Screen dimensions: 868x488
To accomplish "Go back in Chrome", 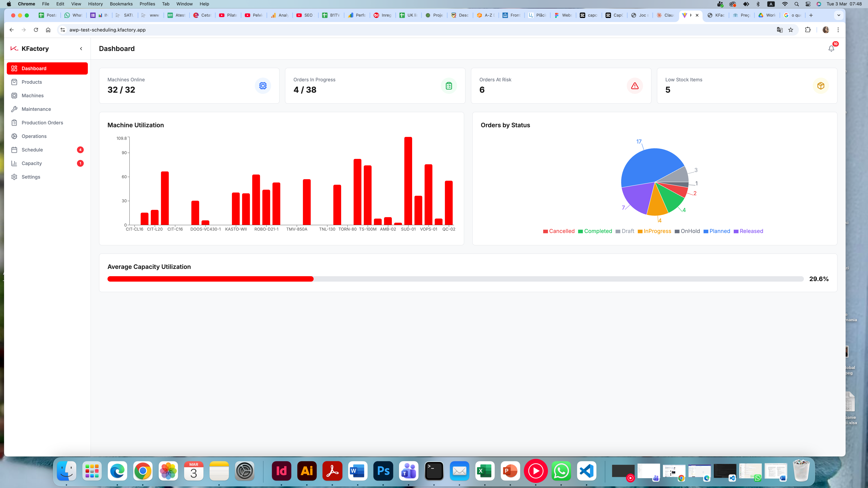I will click(12, 30).
